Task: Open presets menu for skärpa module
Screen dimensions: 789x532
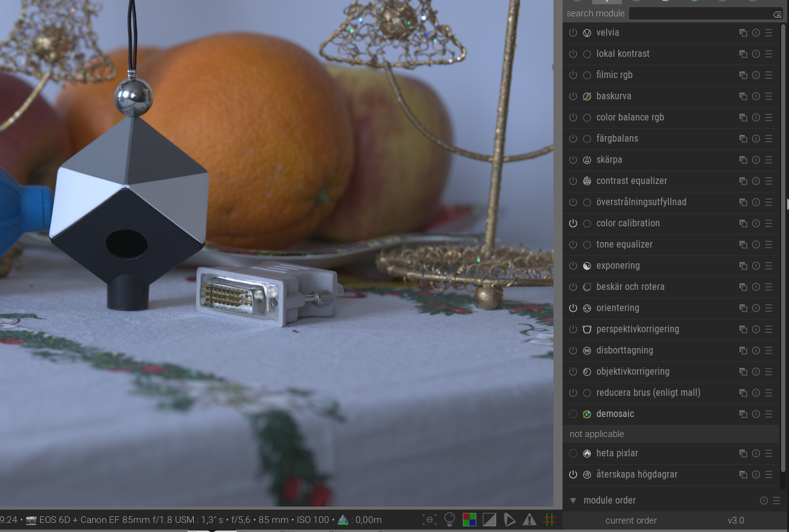Action: pos(768,160)
